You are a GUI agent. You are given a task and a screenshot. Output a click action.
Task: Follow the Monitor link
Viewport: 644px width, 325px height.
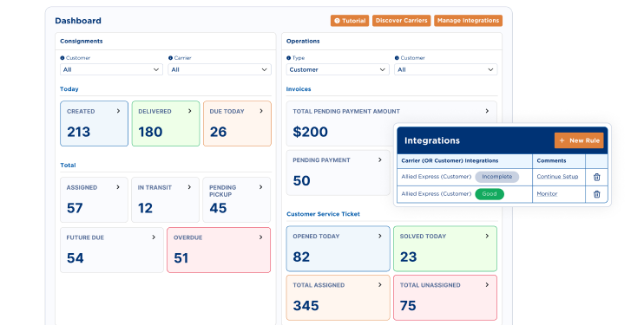[x=547, y=193]
